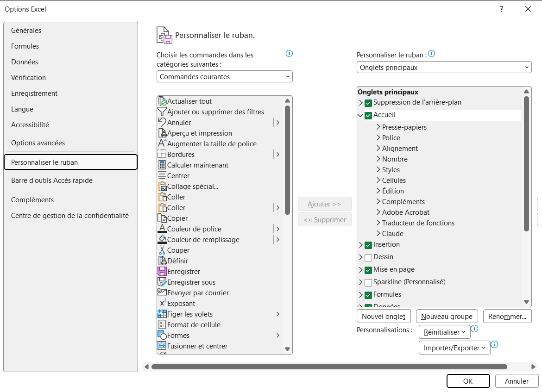The width and height of the screenshot is (542, 392).
Task: Click the filter funnel icon for Ajouter ou supprimer des filtres
Action: [x=162, y=112]
